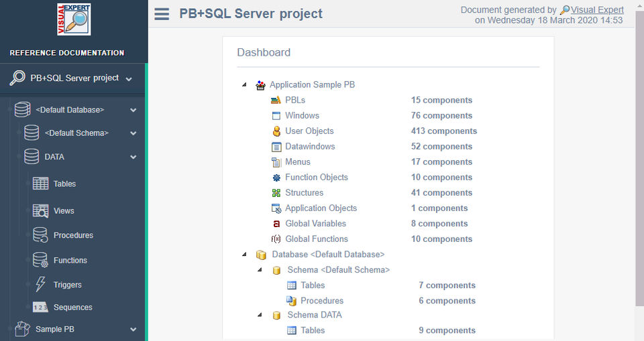This screenshot has width=644, height=341.
Task: Click the Triggers lightning icon
Action: [41, 285]
